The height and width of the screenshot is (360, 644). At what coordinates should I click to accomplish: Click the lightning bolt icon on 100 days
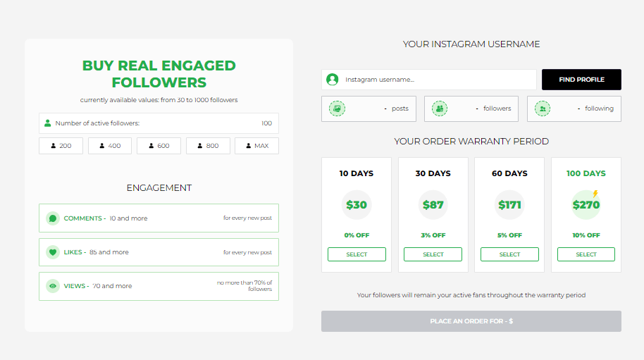[x=595, y=194]
